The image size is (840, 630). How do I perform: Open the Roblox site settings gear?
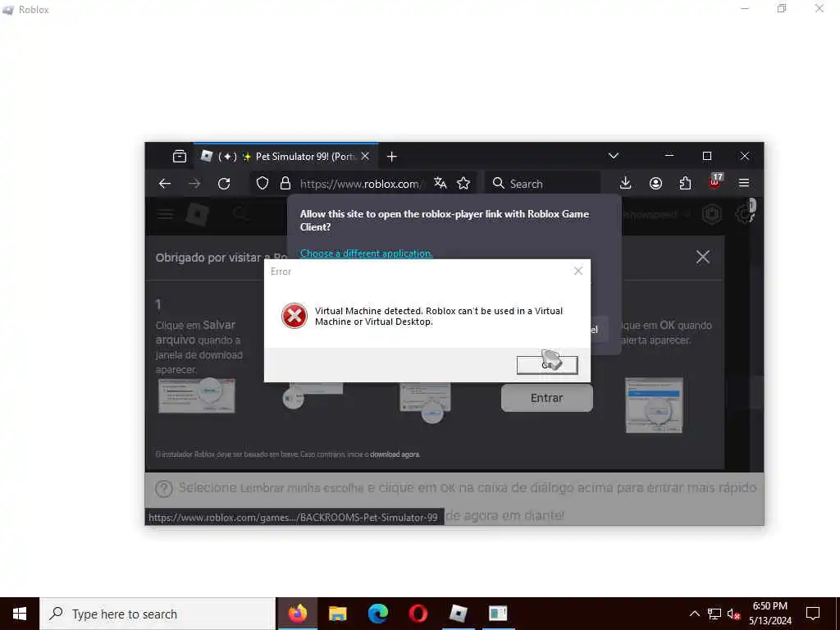[744, 215]
